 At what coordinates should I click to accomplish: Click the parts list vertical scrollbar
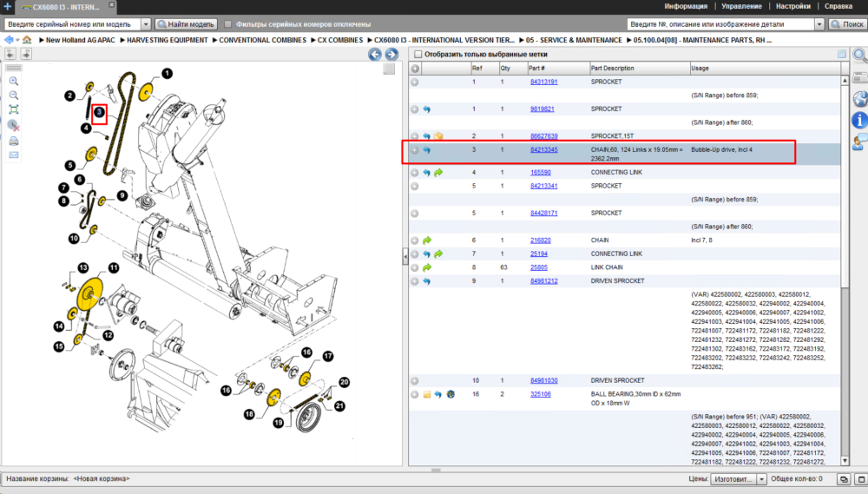tap(845, 186)
